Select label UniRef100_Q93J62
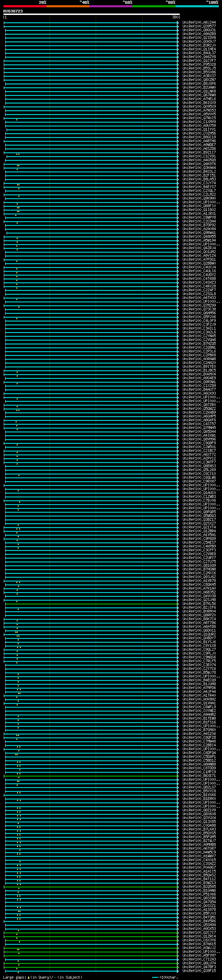This screenshot has height=980, width=222. click(x=199, y=577)
